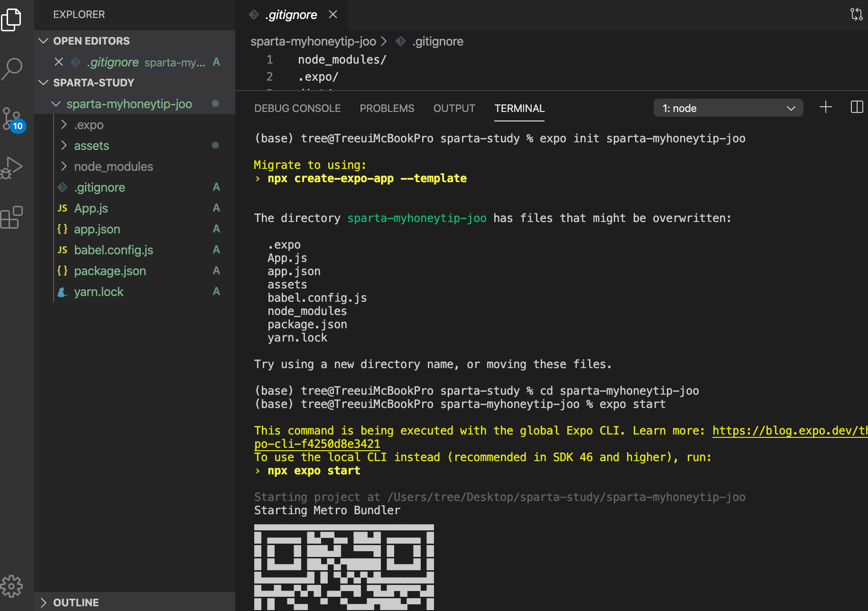The image size is (868, 611).
Task: Click 'po-cli-f4250d8e3421' underlined link continuation
Action: [x=317, y=444]
